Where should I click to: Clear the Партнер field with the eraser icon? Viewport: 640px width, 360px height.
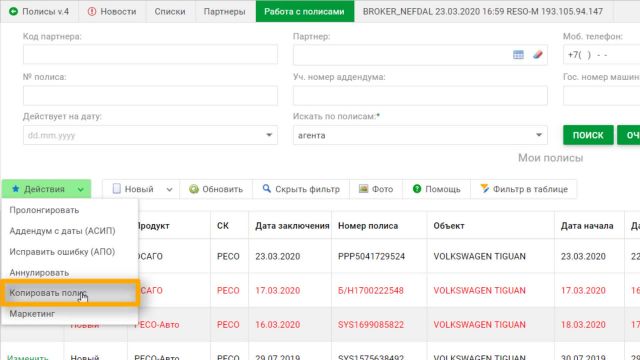[x=538, y=55]
